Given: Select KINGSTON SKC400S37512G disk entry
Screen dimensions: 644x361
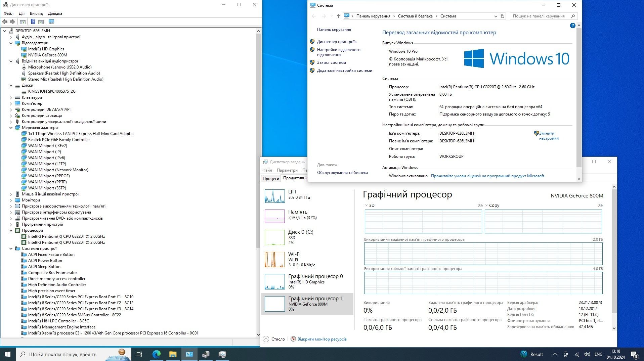Looking at the screenshot, I should 52,91.
